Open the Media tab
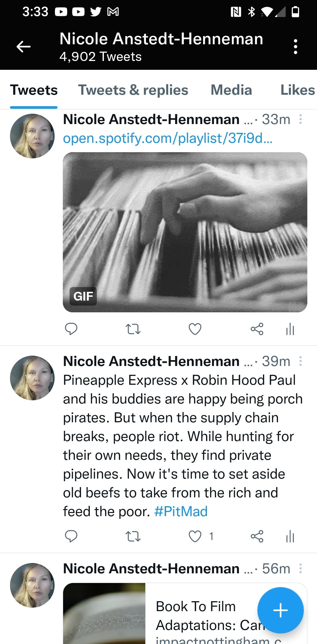The image size is (317, 644). tap(231, 90)
